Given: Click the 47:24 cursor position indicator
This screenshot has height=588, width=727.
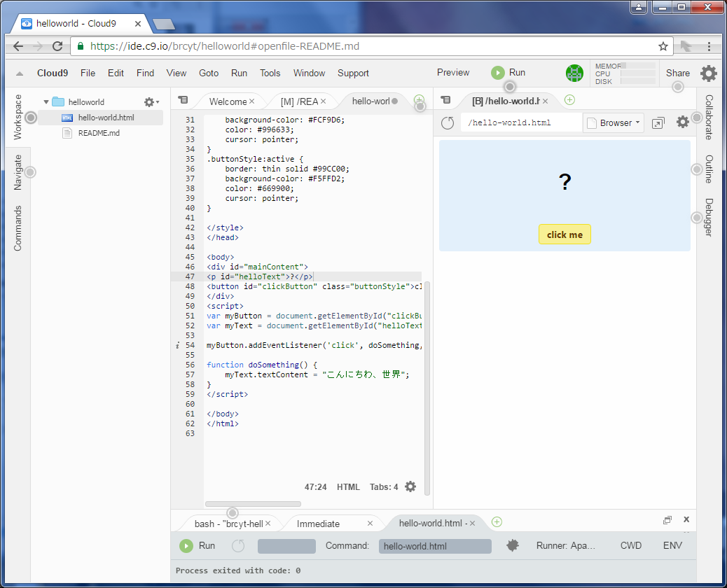Looking at the screenshot, I should 315,487.
